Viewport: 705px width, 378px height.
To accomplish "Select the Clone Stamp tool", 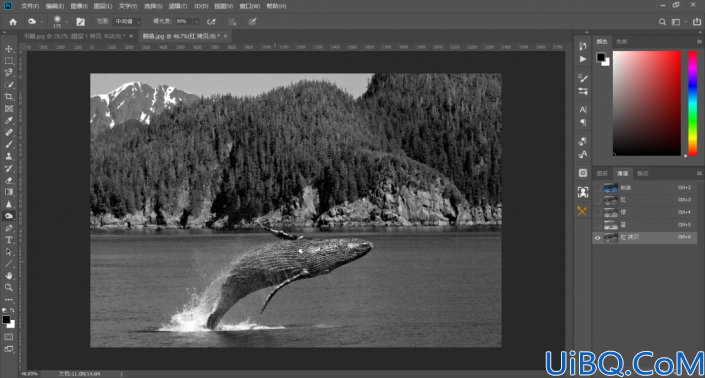I will (9, 156).
